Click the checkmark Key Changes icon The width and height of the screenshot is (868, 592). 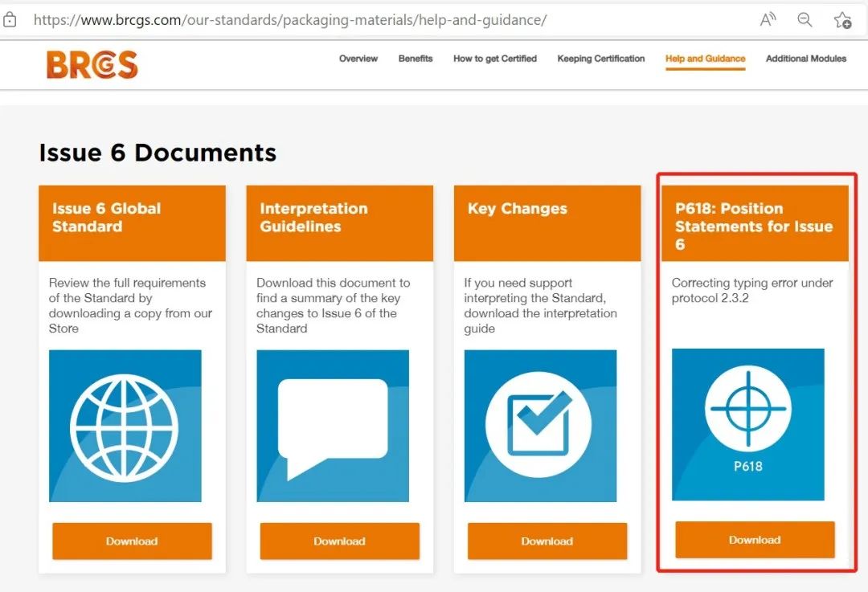pos(539,426)
